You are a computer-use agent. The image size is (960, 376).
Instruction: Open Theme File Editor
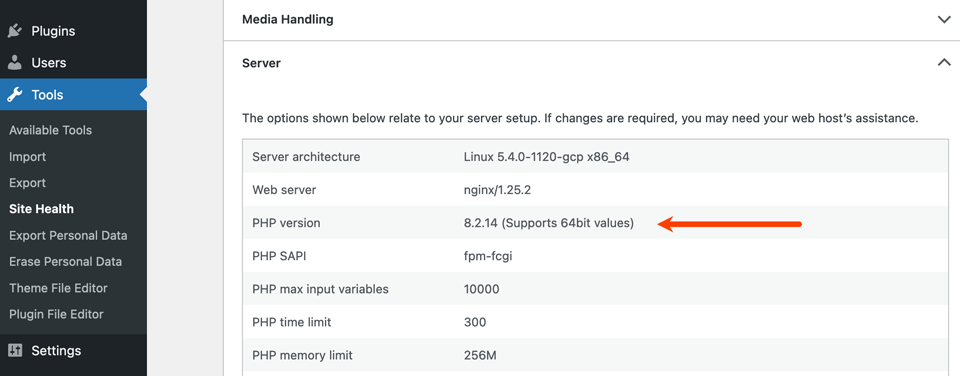pyautogui.click(x=58, y=288)
